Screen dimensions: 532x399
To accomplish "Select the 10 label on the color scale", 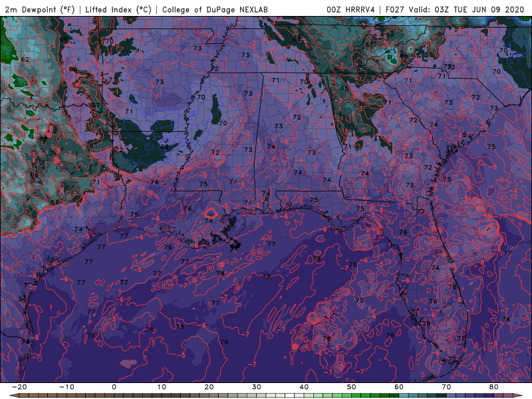I will 162,387.
